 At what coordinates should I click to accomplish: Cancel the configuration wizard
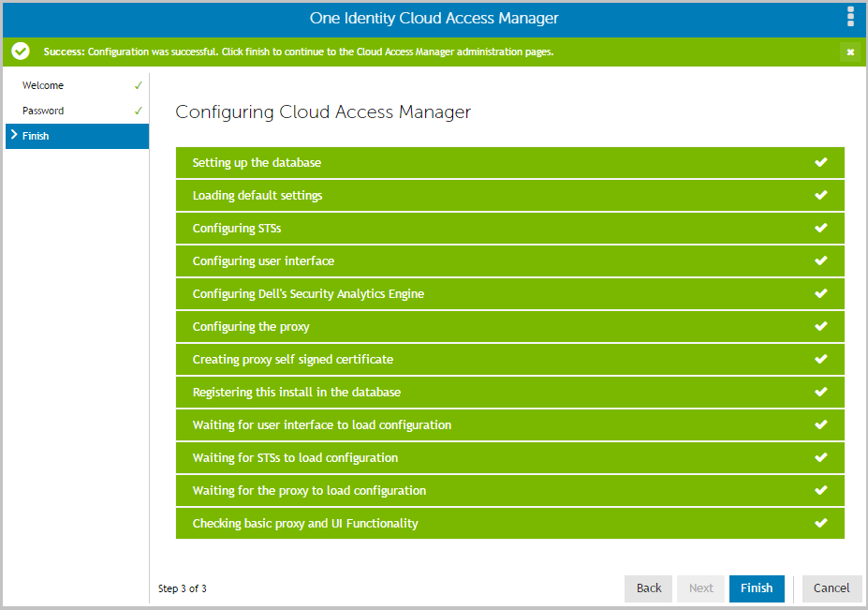831,588
